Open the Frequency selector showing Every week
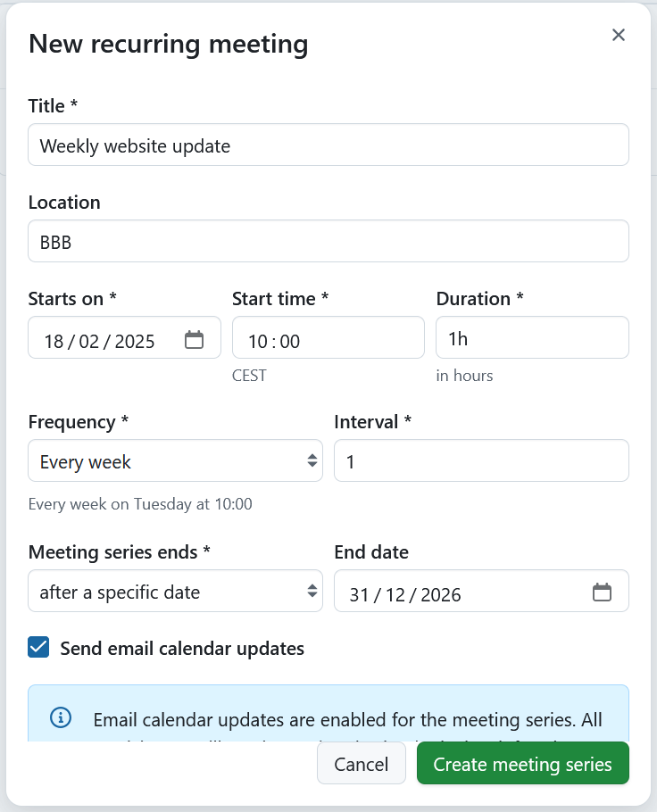657x812 pixels. [175, 460]
